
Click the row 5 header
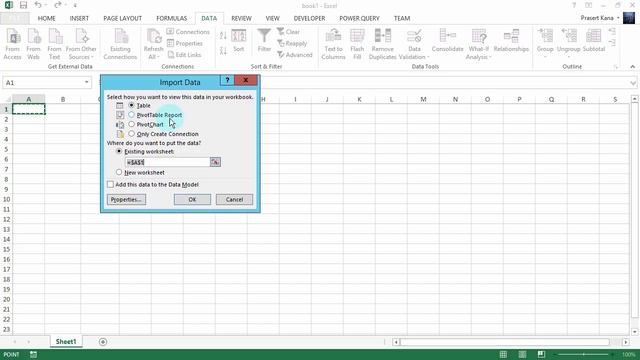click(x=6, y=149)
